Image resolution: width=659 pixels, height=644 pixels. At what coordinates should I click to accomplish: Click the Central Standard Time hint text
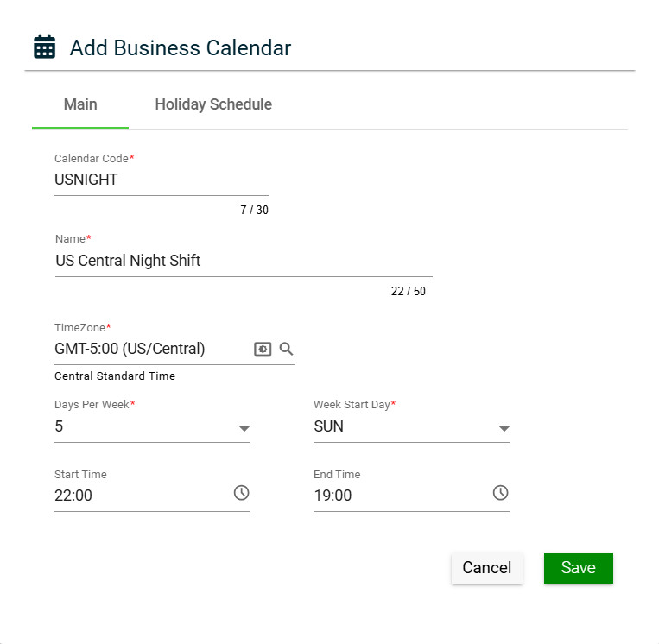click(x=115, y=376)
